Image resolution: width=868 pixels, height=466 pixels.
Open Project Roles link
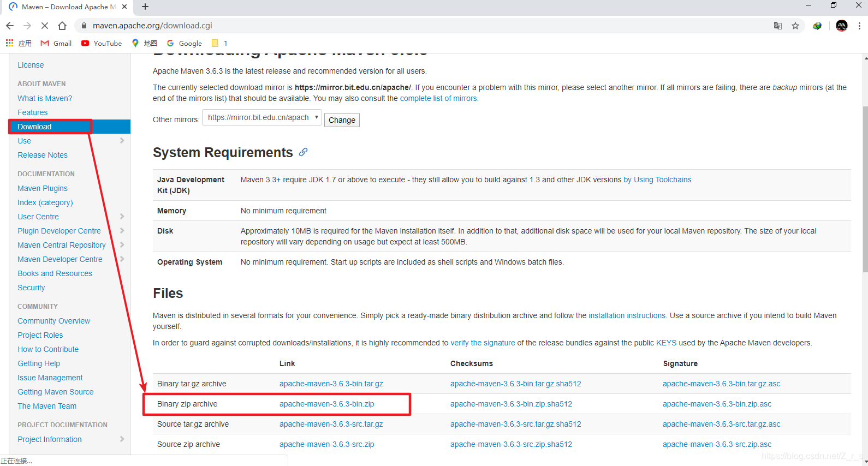40,335
